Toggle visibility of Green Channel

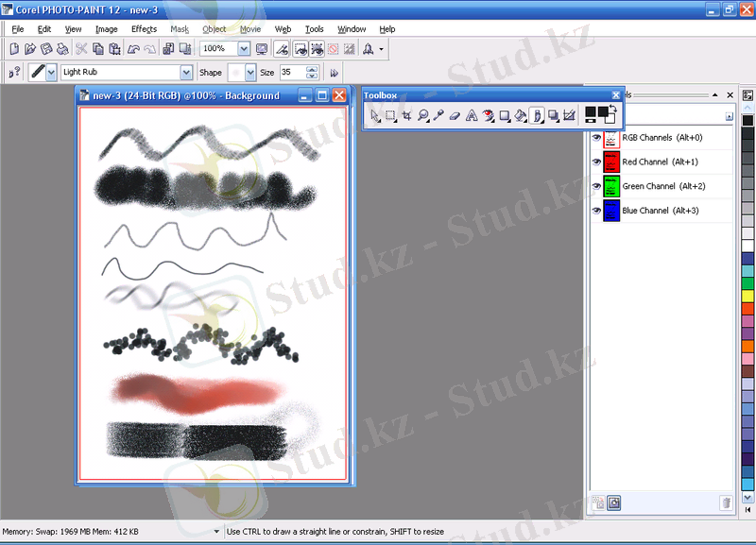click(596, 186)
